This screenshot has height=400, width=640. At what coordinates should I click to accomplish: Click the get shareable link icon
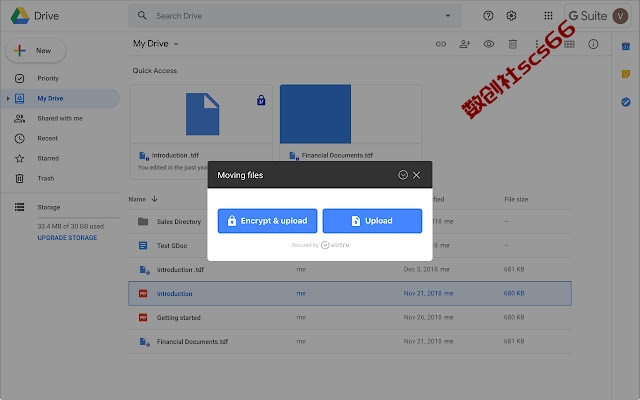pyautogui.click(x=441, y=44)
